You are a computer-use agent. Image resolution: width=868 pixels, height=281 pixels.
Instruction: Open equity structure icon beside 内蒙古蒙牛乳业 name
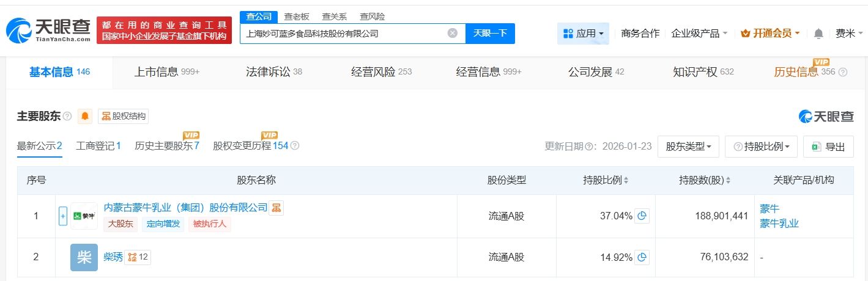(x=276, y=208)
